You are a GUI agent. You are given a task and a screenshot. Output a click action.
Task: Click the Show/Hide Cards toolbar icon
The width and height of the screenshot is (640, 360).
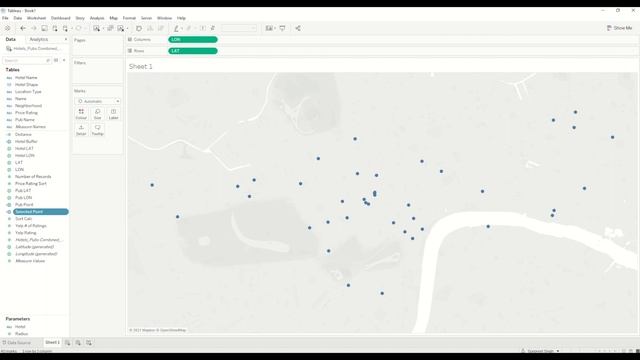pyautogui.click(x=269, y=28)
